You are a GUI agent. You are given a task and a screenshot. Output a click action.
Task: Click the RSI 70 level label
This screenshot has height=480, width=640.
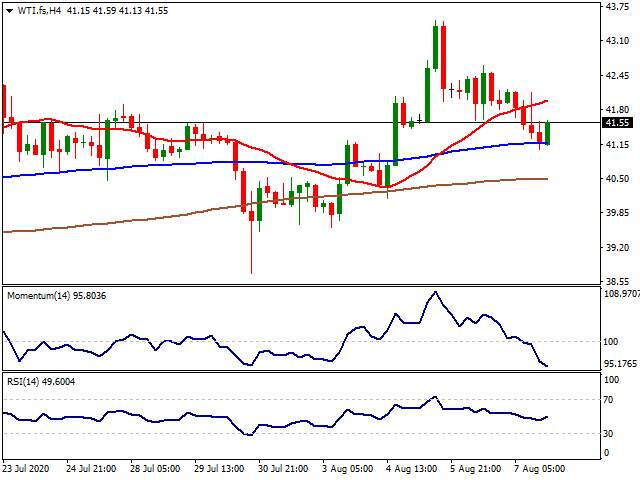(x=608, y=400)
